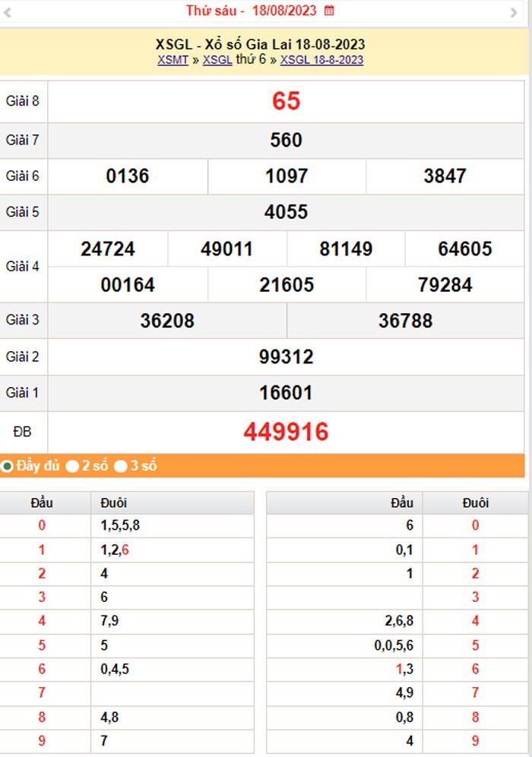Go to next day with right arrow
Screen dimensions: 532x757
coord(514,13)
